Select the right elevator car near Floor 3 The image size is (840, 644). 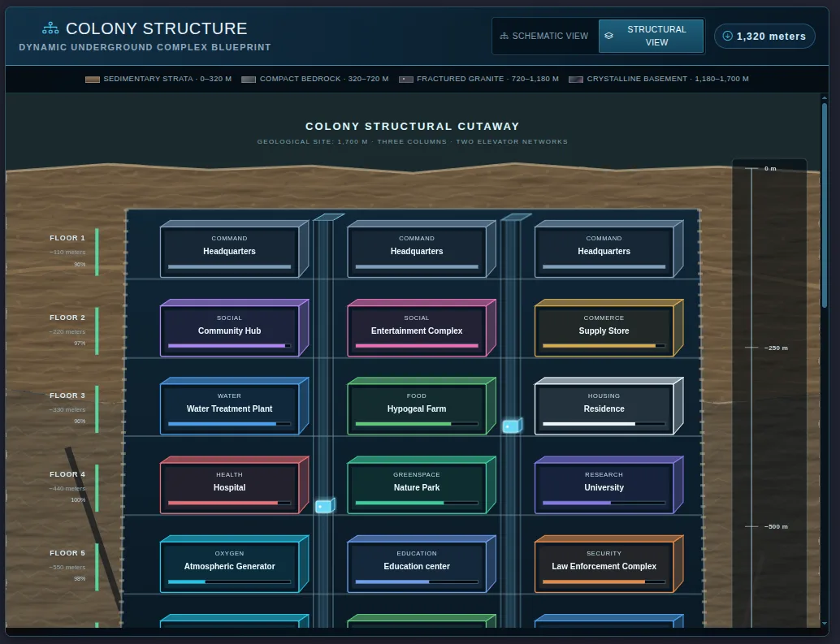pyautogui.click(x=512, y=426)
